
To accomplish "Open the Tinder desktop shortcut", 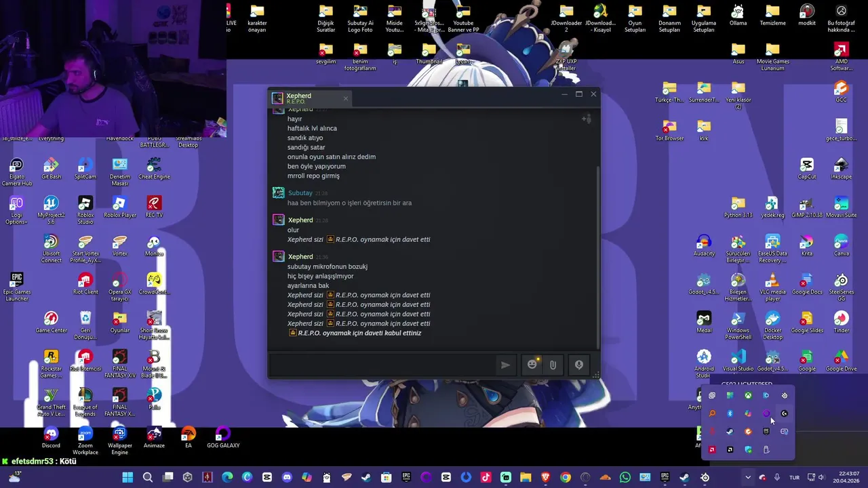I will click(x=841, y=322).
